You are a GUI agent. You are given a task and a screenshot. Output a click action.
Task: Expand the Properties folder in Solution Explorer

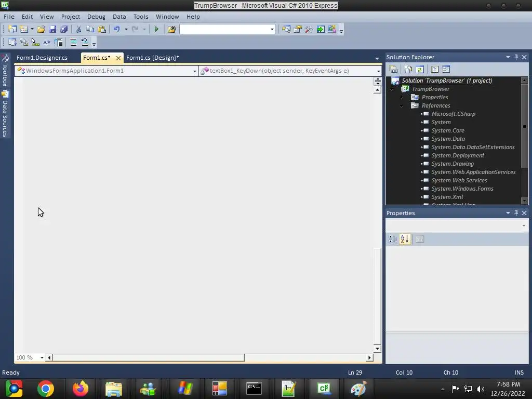(x=402, y=97)
